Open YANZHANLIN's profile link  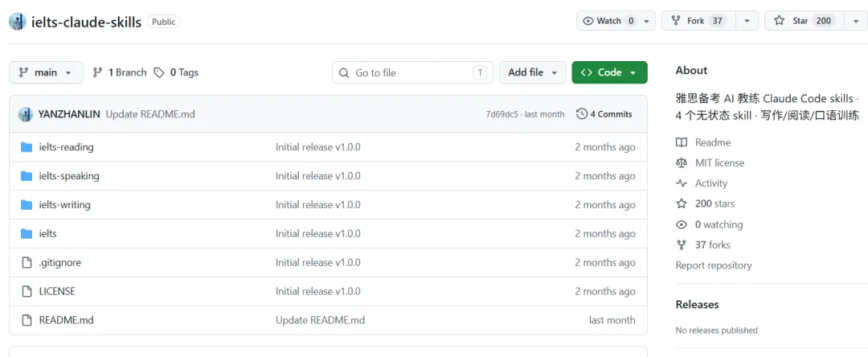click(69, 114)
